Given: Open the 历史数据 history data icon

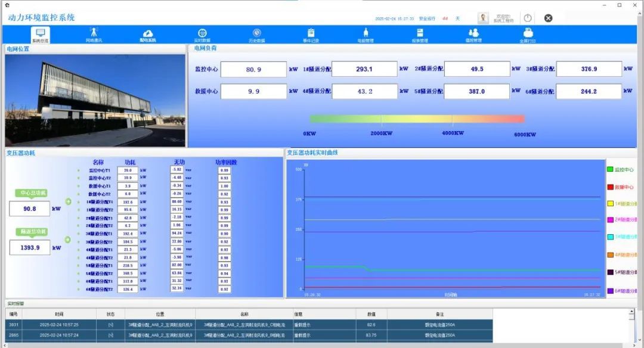Looking at the screenshot, I should point(256,35).
